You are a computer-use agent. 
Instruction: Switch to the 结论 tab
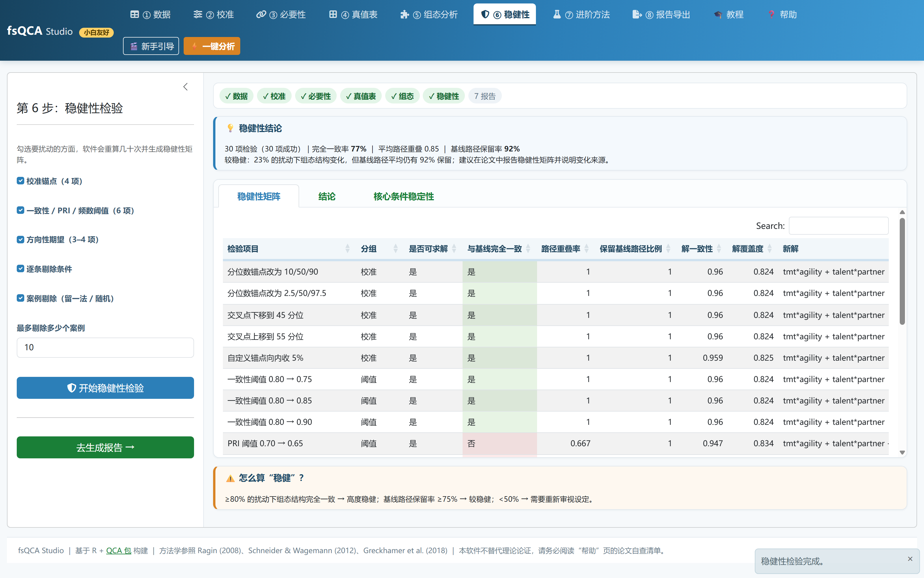tap(327, 197)
